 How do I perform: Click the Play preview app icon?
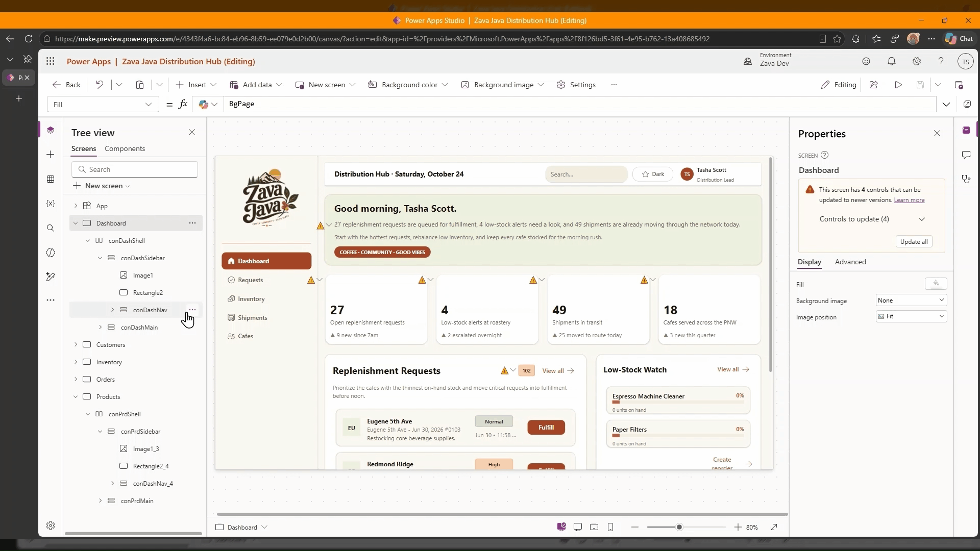pos(898,85)
